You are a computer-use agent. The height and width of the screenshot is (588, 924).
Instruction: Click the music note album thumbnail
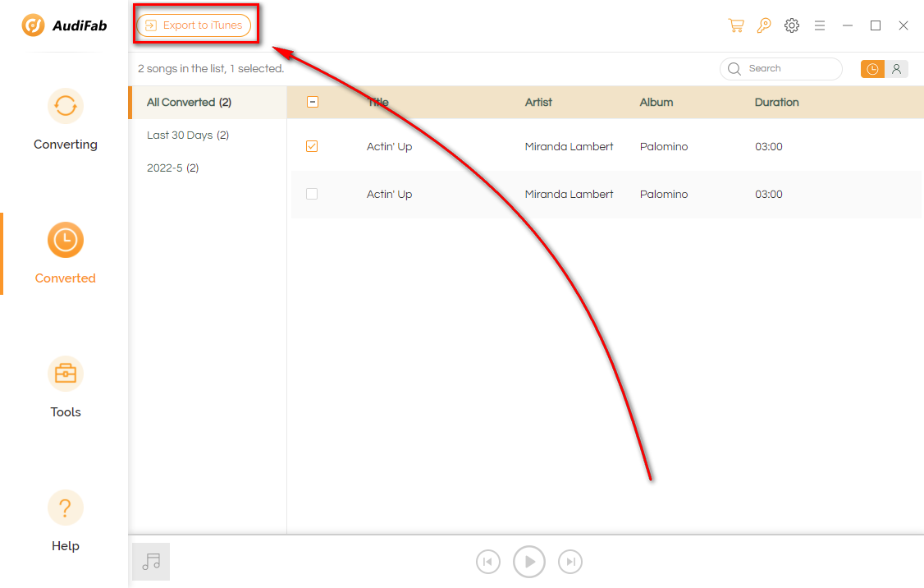151,562
